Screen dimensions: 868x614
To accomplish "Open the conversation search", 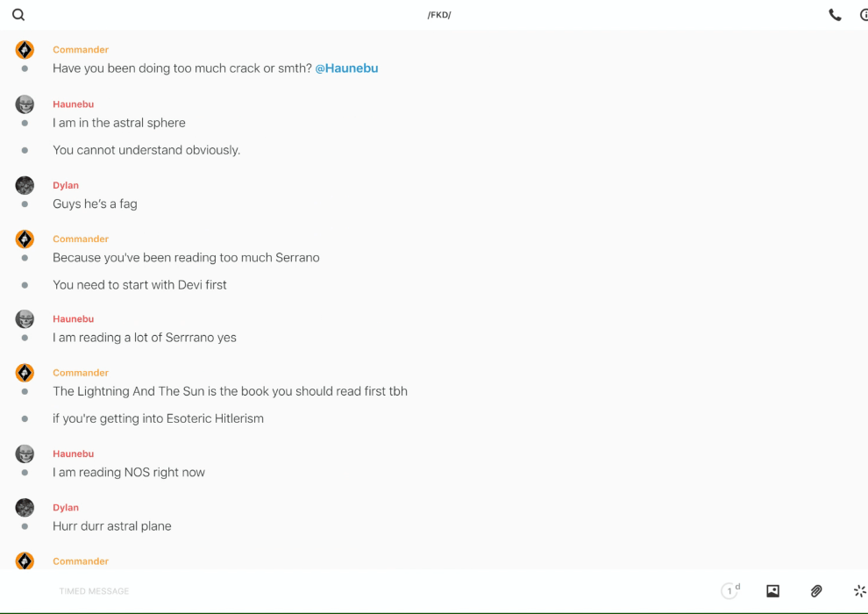I will click(18, 15).
